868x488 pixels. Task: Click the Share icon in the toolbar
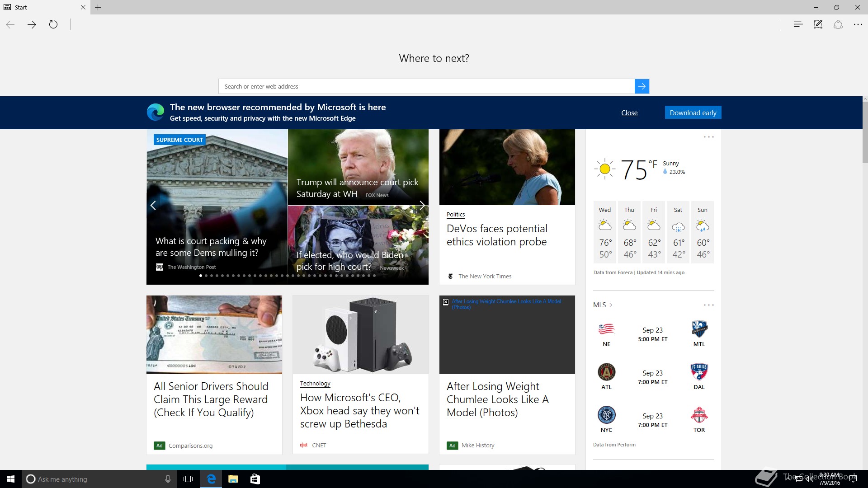838,24
